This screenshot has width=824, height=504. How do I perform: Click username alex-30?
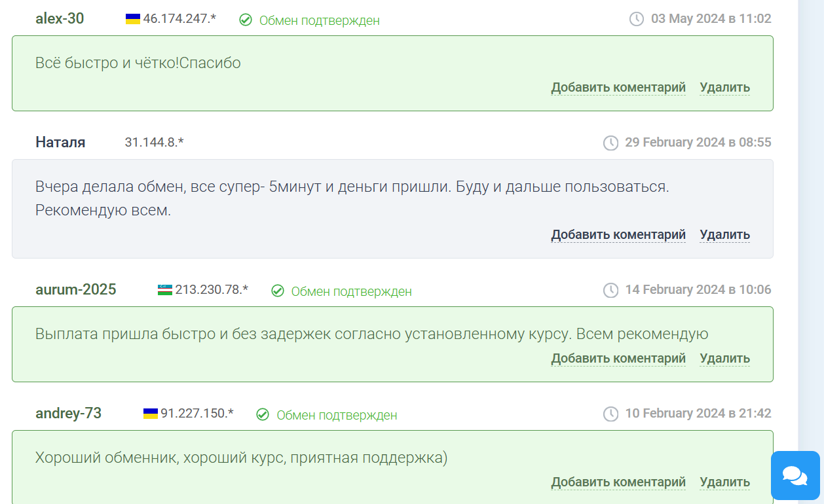tap(59, 19)
